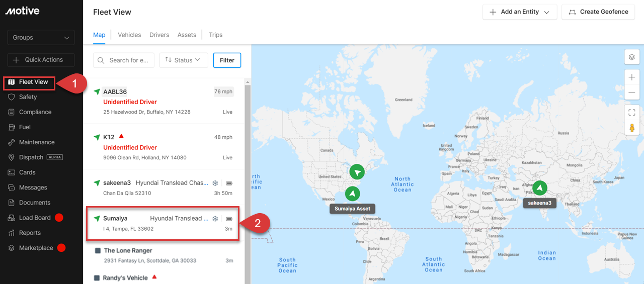This screenshot has height=284, width=644.
Task: Click the 76 mph speed badge
Action: click(x=223, y=91)
